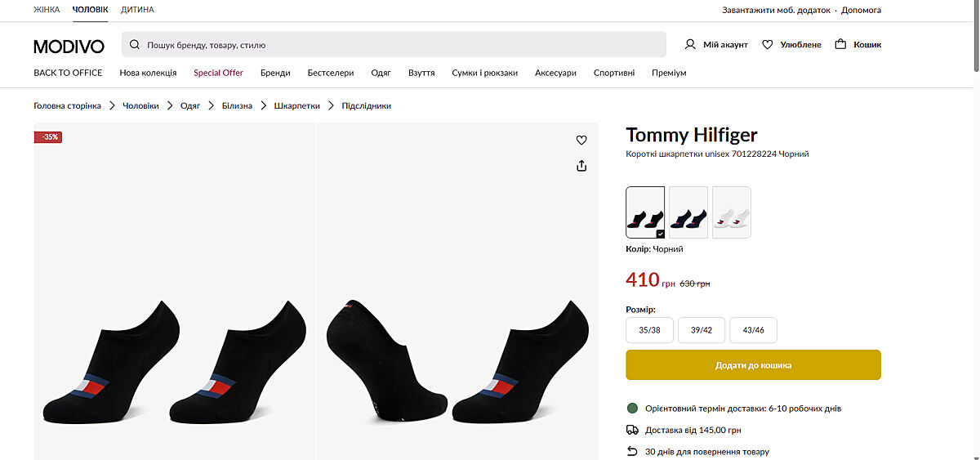Open account via the user icon

[x=690, y=44]
